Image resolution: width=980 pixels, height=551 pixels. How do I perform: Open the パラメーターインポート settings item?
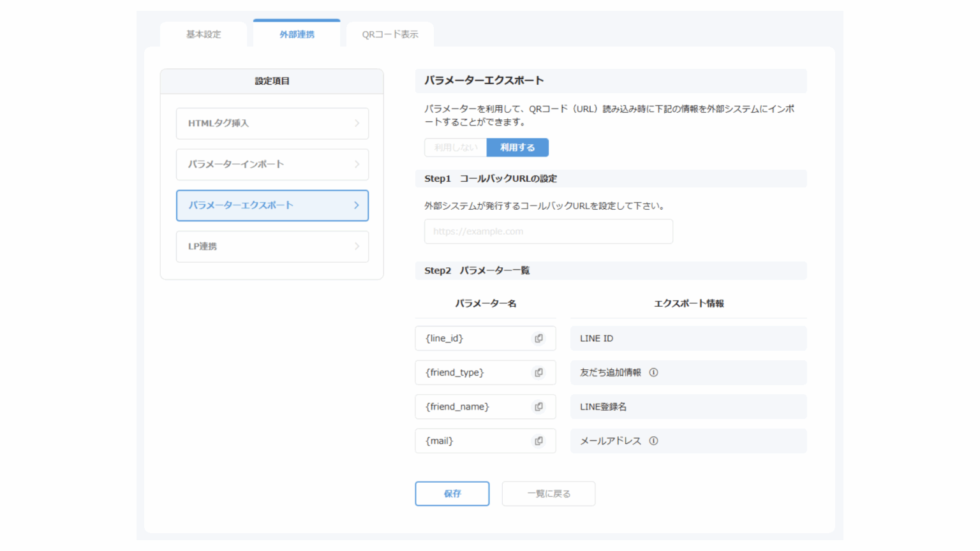(x=272, y=165)
